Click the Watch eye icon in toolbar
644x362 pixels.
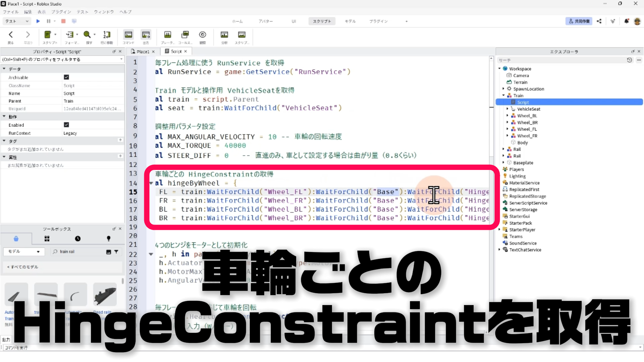(x=202, y=35)
